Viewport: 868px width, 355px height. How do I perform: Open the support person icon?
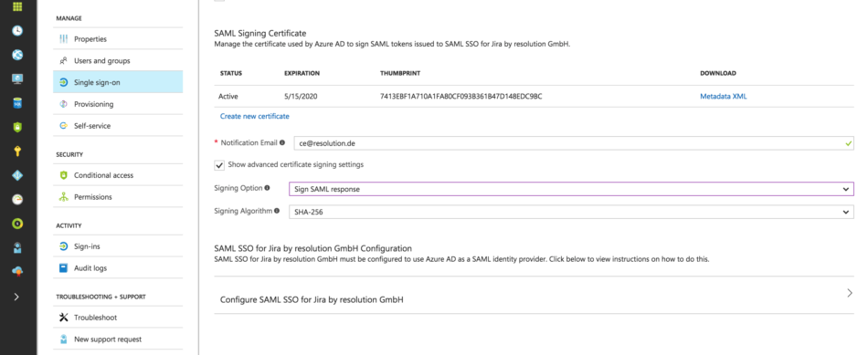tap(17, 247)
